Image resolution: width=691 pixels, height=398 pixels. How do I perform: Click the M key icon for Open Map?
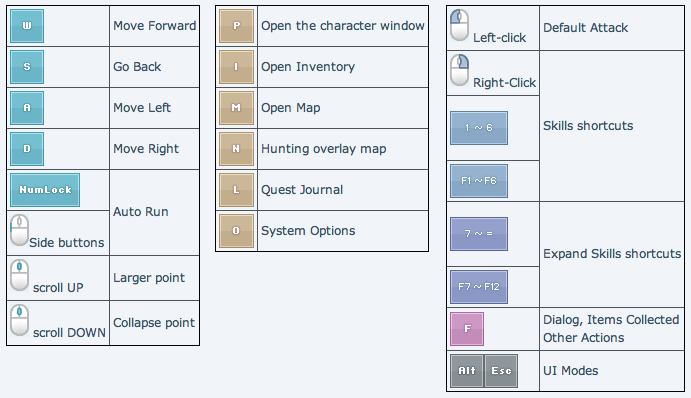[x=237, y=108]
